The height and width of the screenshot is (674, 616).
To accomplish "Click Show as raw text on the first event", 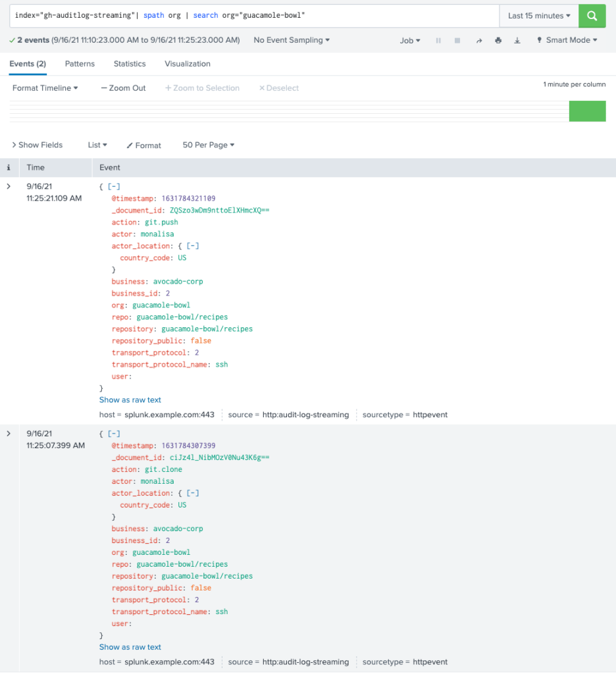I will click(x=130, y=400).
